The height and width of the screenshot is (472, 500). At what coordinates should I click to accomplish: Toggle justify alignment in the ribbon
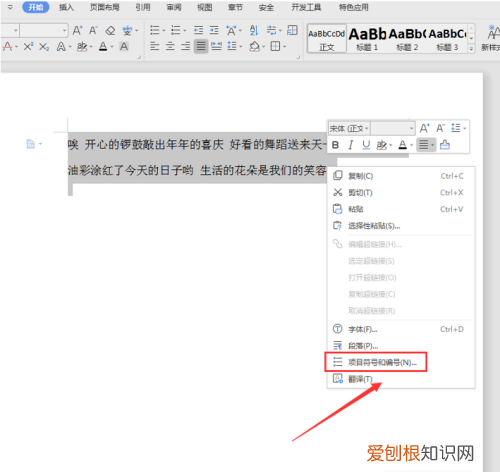[x=201, y=46]
